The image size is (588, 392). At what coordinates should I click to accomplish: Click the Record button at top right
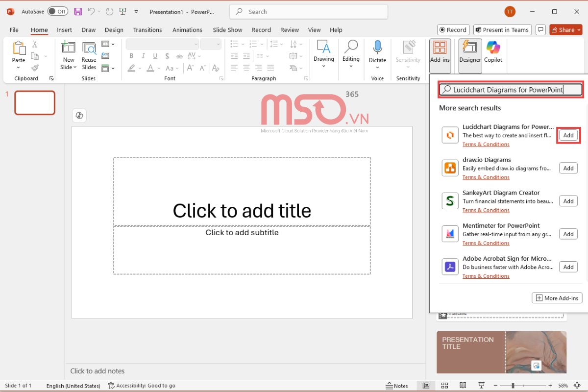pos(453,30)
